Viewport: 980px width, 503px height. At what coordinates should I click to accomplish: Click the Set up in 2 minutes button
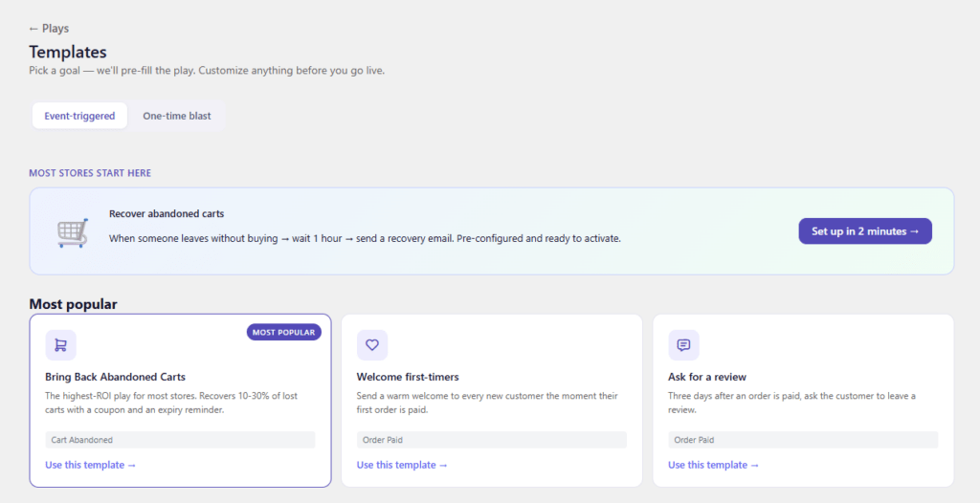coord(865,231)
